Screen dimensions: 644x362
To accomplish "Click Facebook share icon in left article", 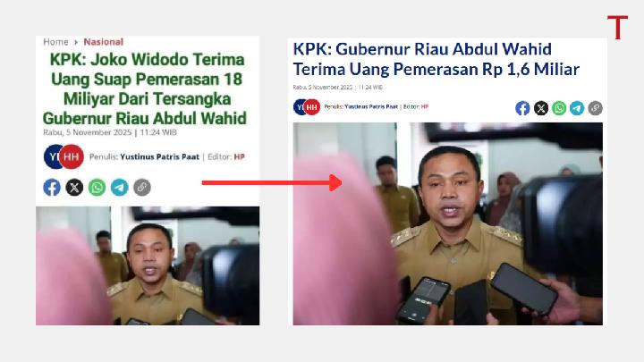I will coord(52,188).
